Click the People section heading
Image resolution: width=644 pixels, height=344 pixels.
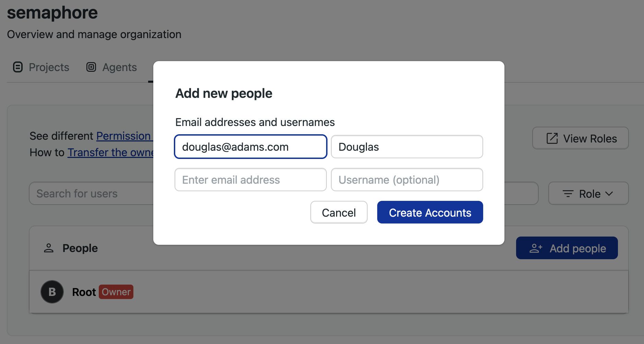click(80, 248)
